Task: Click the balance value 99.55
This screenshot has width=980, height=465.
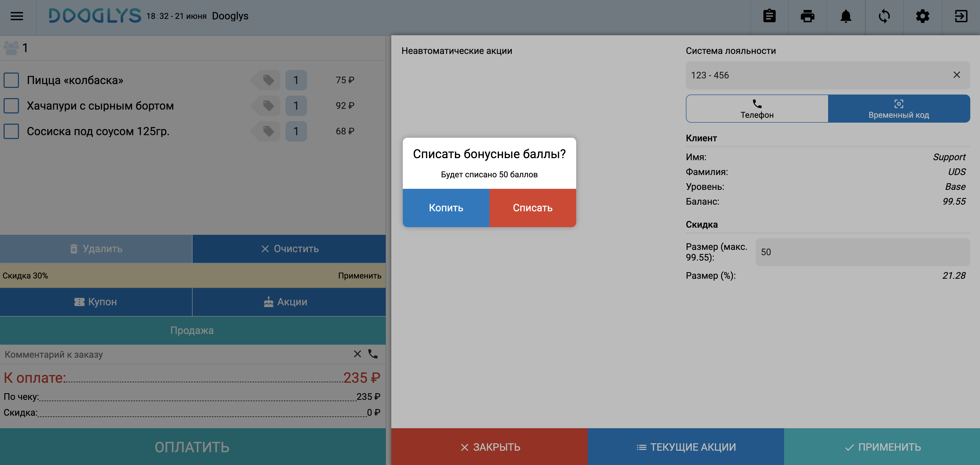Action: point(954,202)
